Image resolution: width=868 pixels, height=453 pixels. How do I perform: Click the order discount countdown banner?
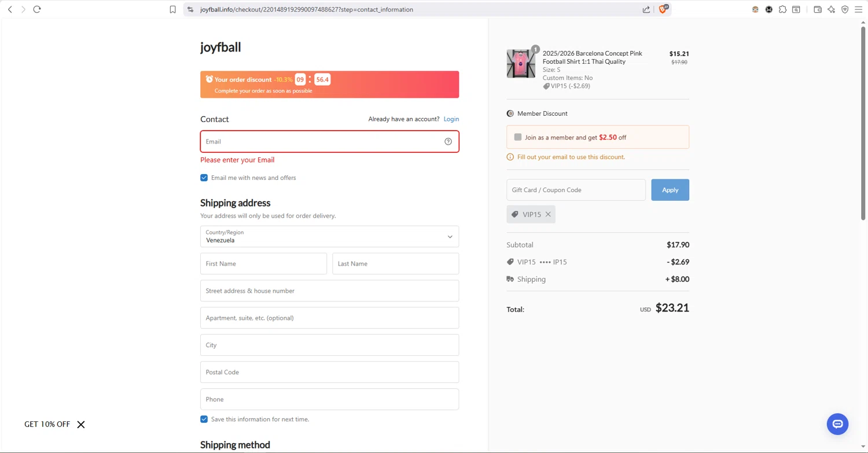(329, 84)
